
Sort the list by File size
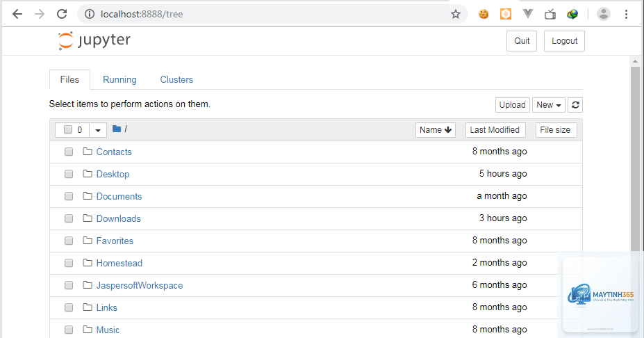tap(556, 130)
